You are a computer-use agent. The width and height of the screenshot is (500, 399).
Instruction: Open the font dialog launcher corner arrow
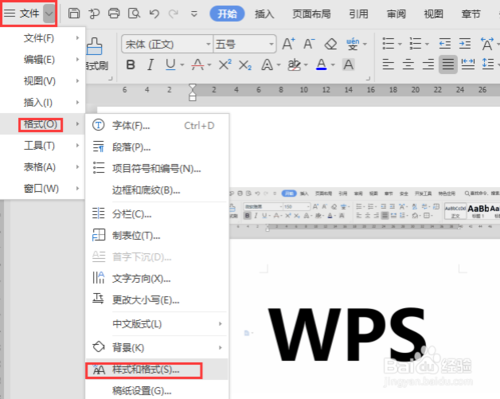coord(368,79)
